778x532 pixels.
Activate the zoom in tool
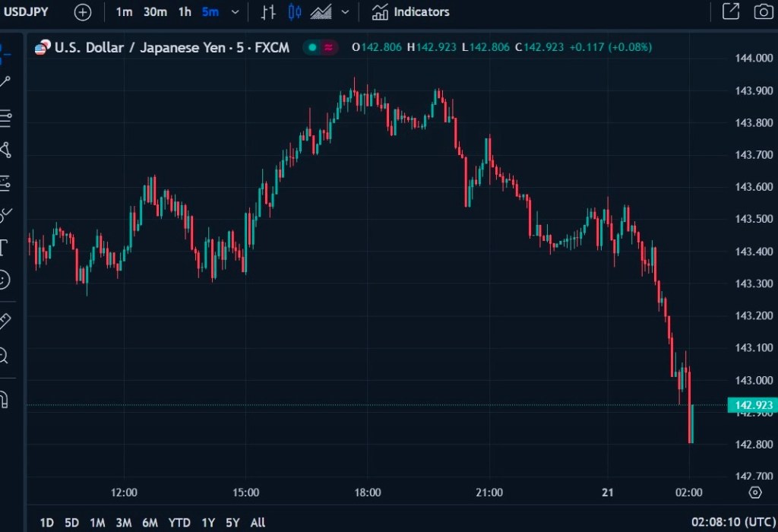4,355
